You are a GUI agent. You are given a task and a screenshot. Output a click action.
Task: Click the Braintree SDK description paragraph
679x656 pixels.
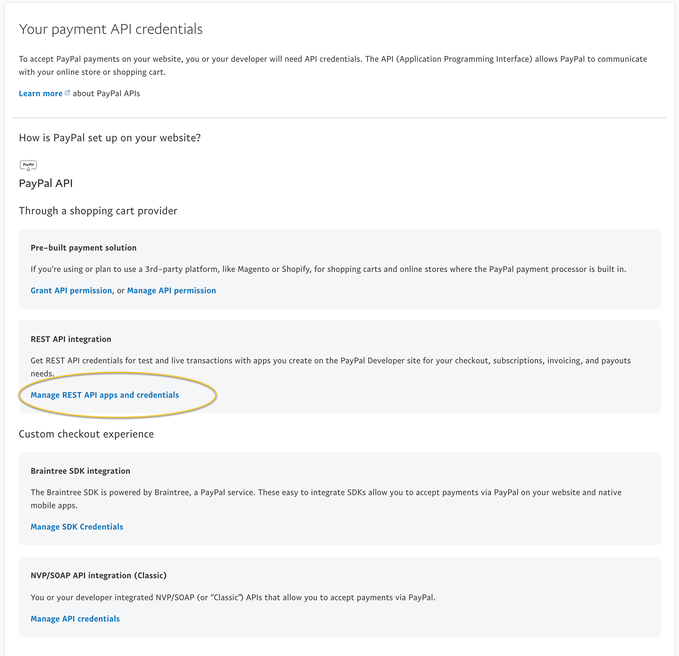[x=326, y=499]
